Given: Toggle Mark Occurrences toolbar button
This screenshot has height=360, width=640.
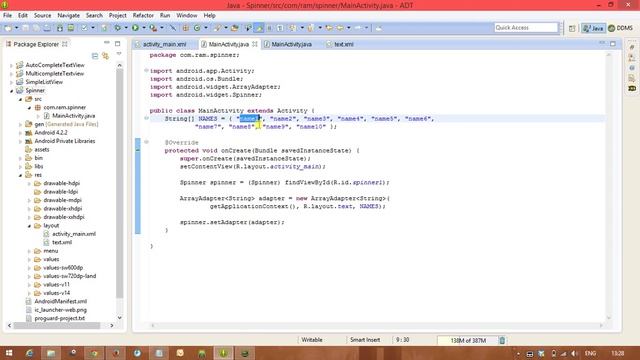Looking at the screenshot, I should [x=259, y=28].
